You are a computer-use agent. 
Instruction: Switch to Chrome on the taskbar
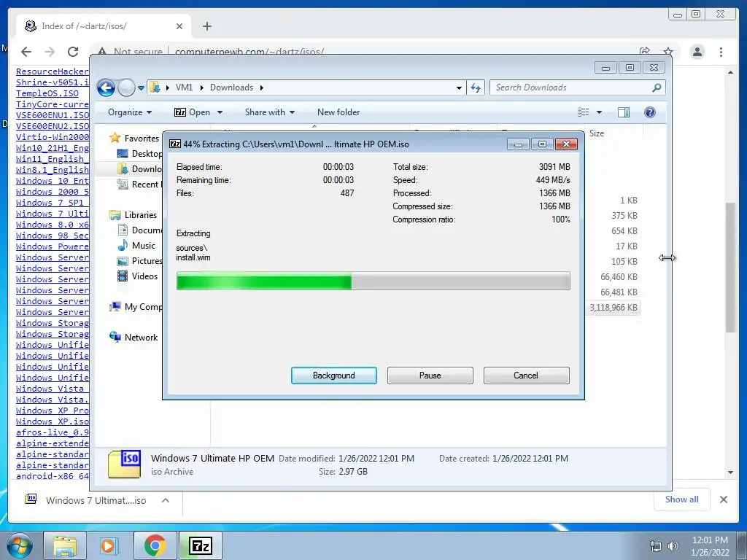pos(155,545)
